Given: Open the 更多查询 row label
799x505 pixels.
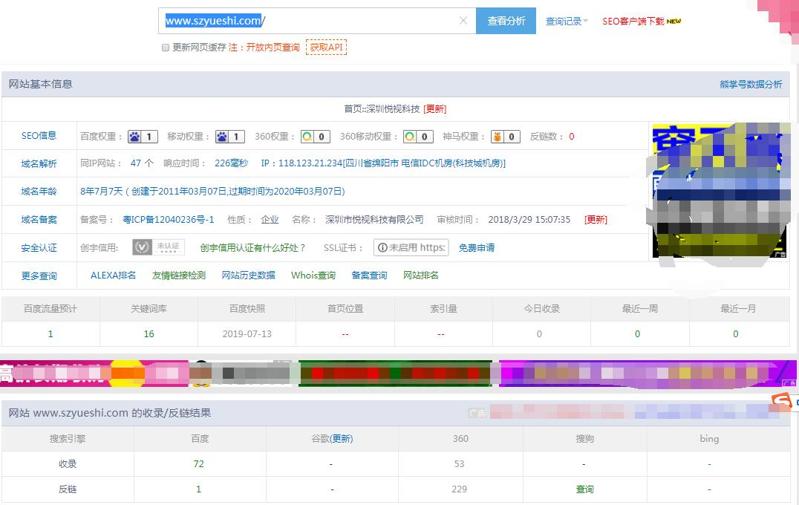Looking at the screenshot, I should pyautogui.click(x=39, y=276).
